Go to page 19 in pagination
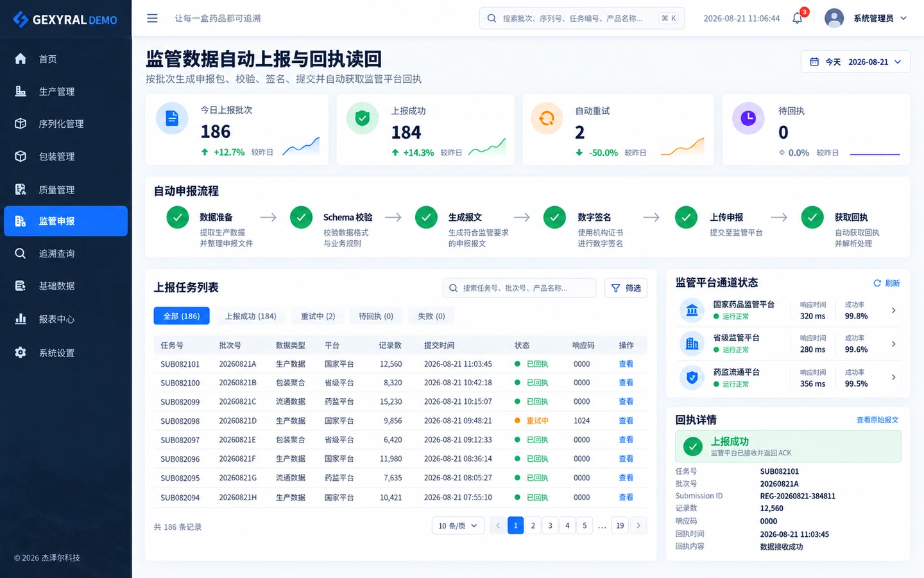 620,525
